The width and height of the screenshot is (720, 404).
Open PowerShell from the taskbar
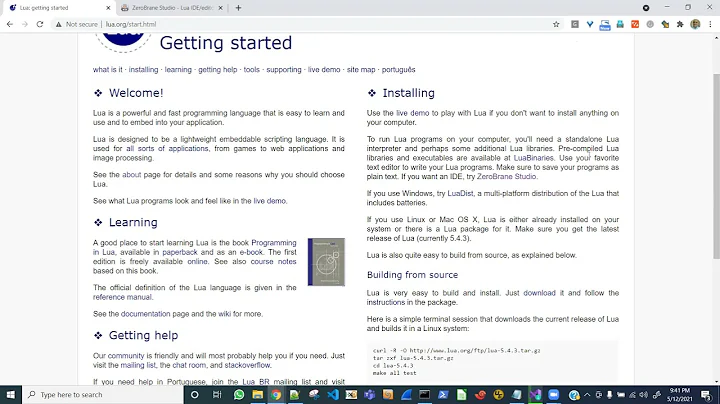coord(443,395)
